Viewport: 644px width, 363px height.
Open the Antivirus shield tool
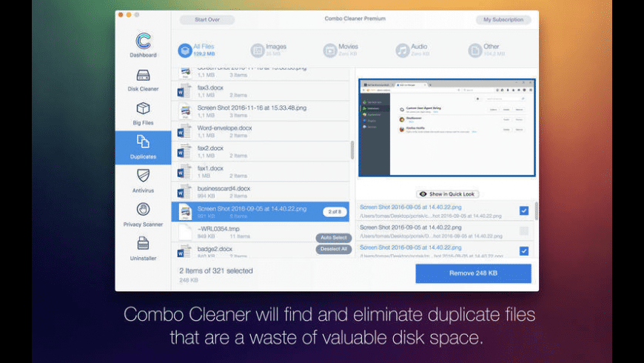tap(143, 181)
